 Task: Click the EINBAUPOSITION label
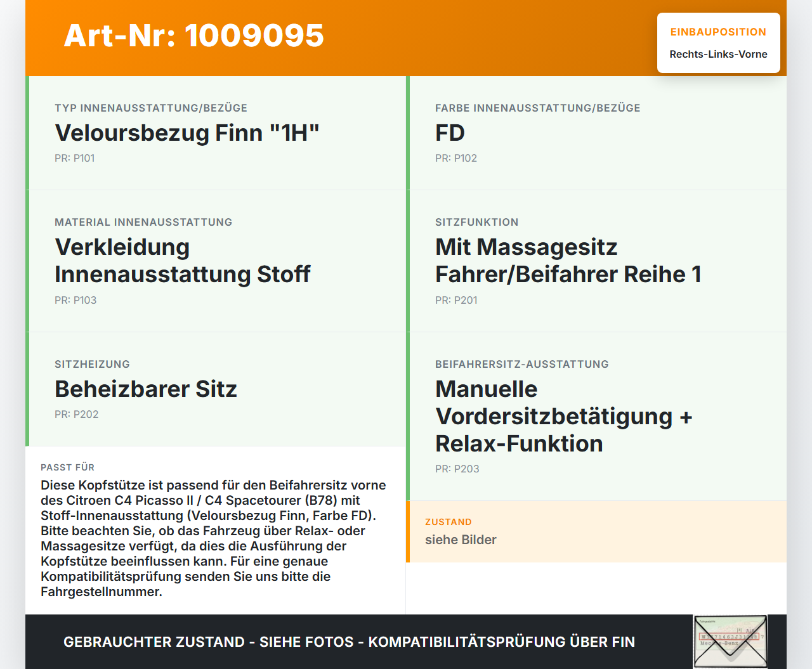pos(718,32)
